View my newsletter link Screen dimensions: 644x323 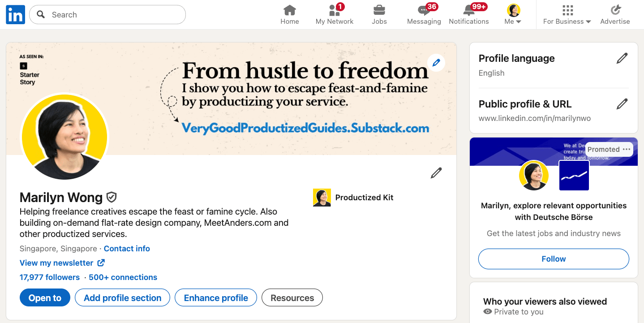(56, 263)
